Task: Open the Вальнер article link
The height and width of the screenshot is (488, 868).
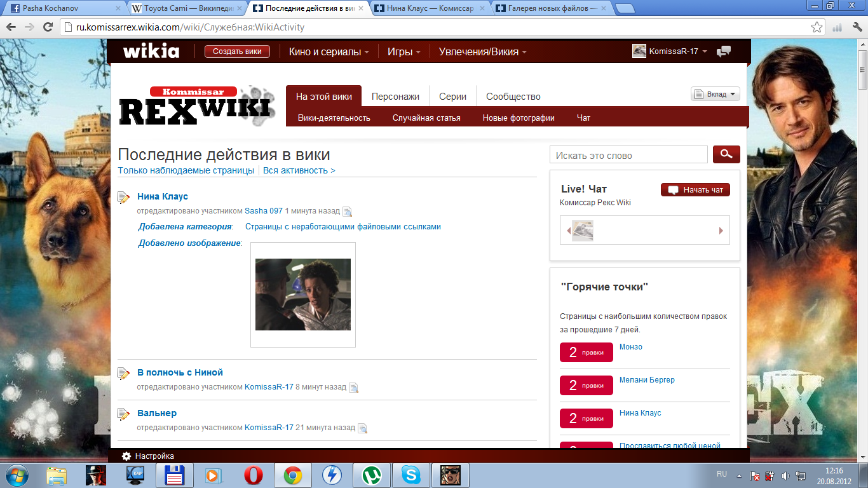Action: point(157,413)
